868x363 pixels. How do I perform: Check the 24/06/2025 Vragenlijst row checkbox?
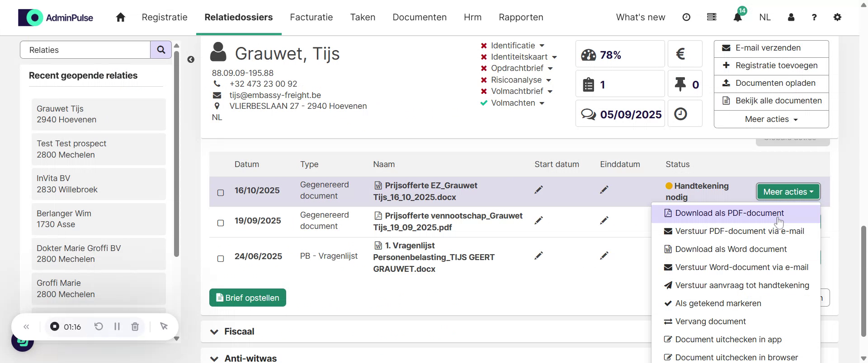pos(221,259)
